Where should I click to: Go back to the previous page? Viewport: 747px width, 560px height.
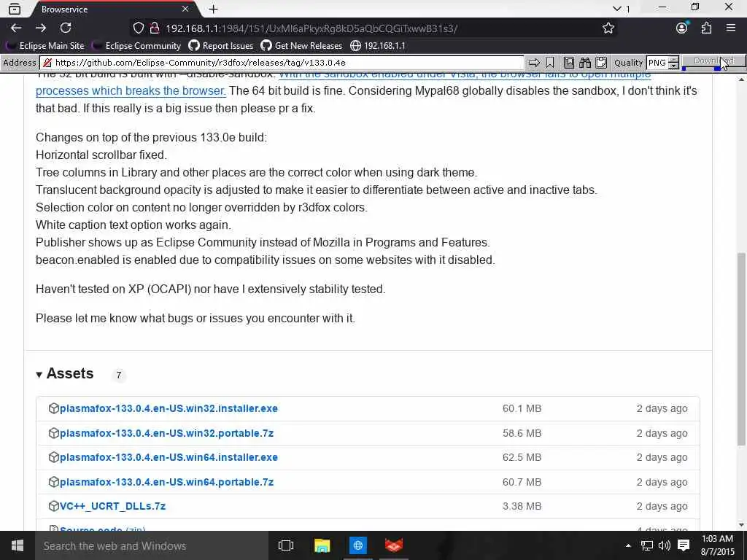[16, 28]
